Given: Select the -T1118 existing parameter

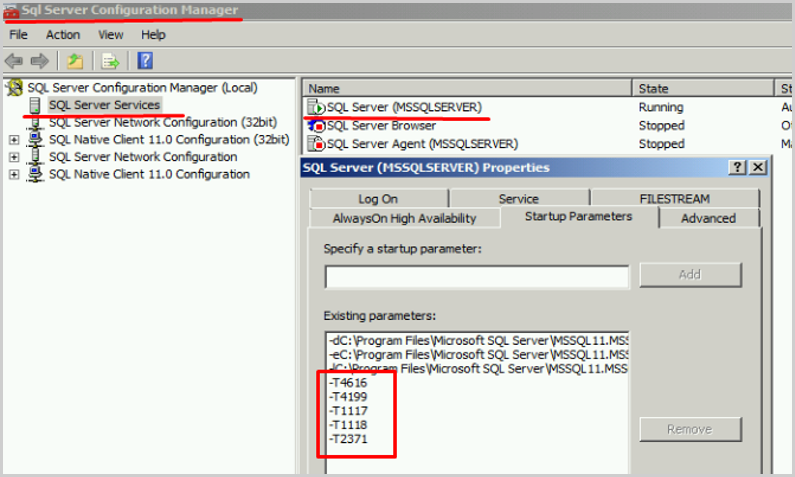Looking at the screenshot, I should click(348, 425).
